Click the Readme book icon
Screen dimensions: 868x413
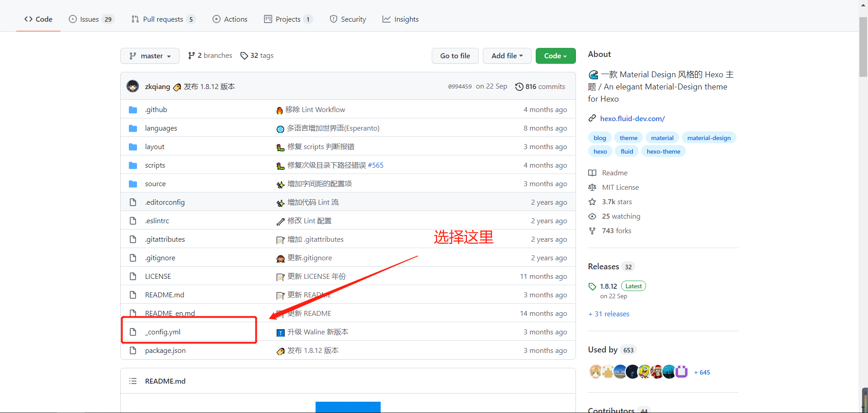click(592, 173)
